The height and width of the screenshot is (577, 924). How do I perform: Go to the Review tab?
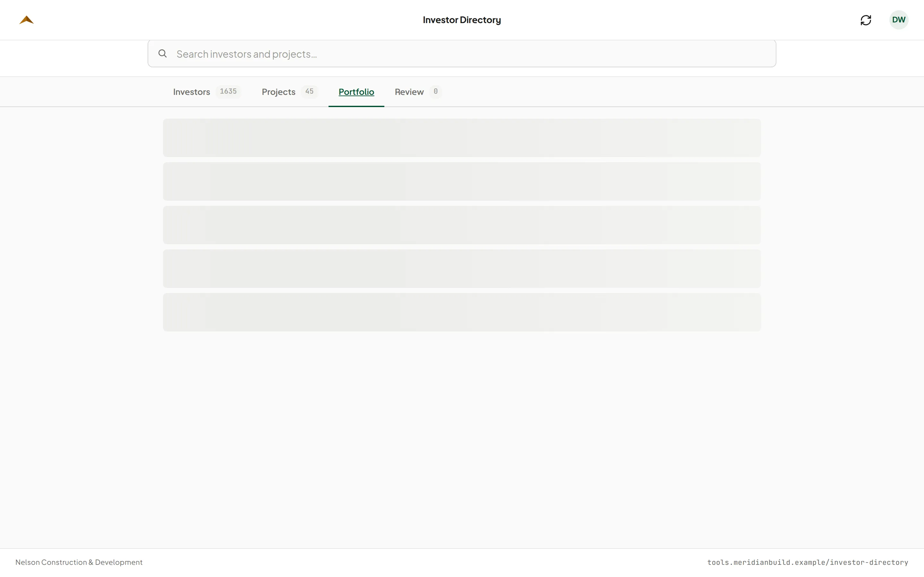click(409, 92)
